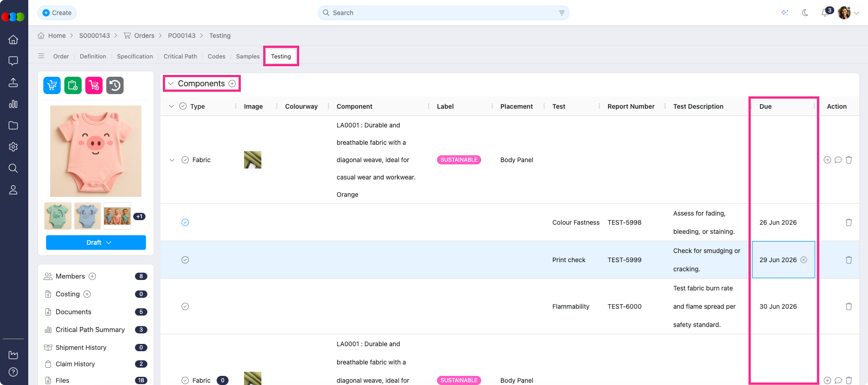The height and width of the screenshot is (385, 868).
Task: Switch to the Specification tab
Action: pyautogui.click(x=135, y=57)
